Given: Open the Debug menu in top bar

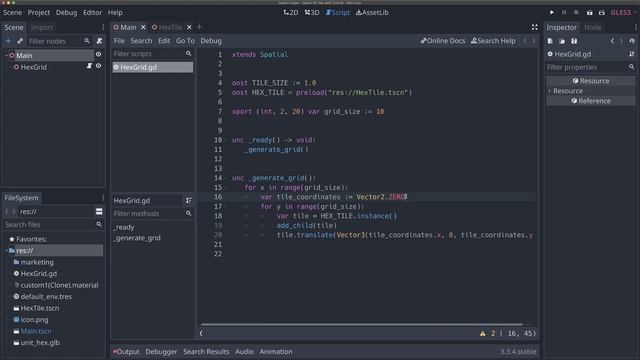Looking at the screenshot, I should click(67, 13).
